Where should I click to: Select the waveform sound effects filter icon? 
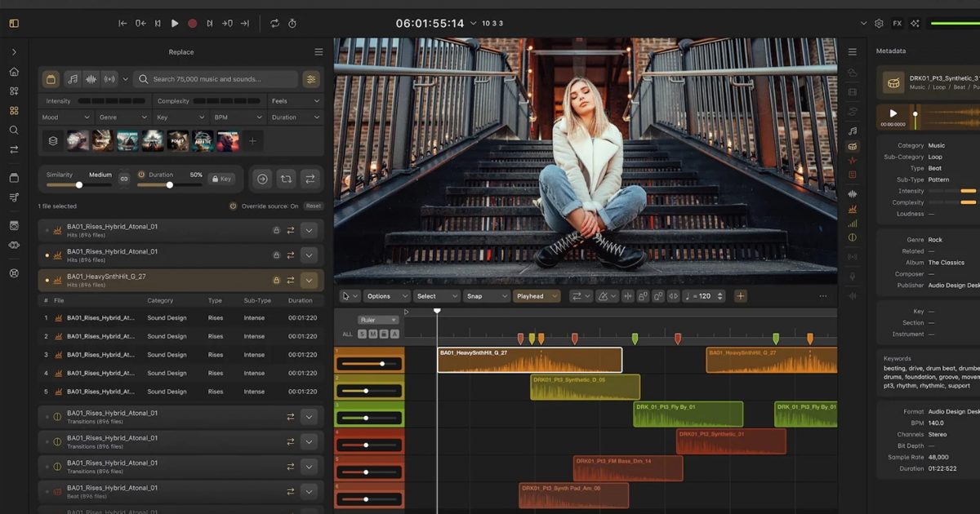[91, 79]
